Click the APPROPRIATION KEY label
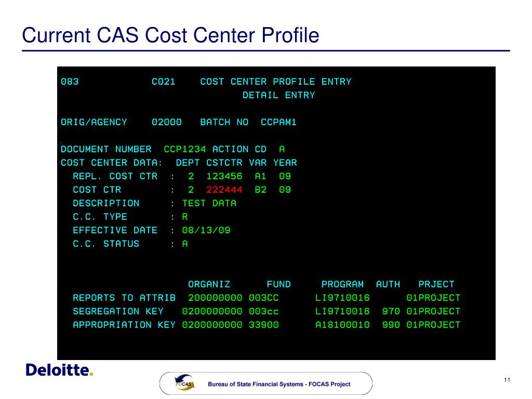The height and width of the screenshot is (399, 532). [124, 325]
